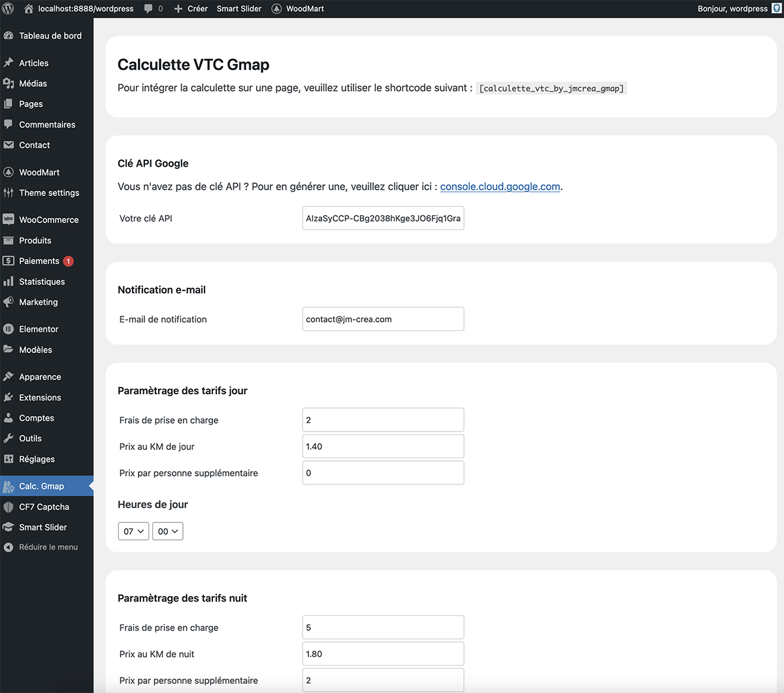The image size is (784, 693).
Task: Click the WoodMart icon in sidebar
Action: tap(8, 173)
